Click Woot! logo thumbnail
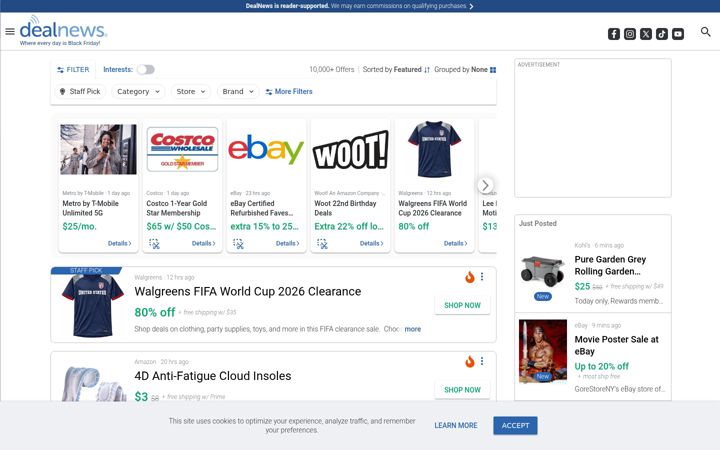720x450 pixels. click(x=350, y=149)
